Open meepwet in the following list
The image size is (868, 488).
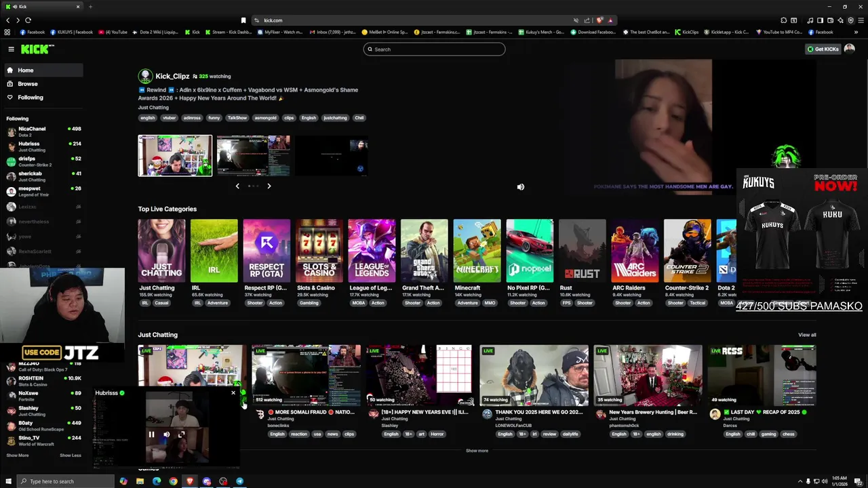(x=43, y=191)
